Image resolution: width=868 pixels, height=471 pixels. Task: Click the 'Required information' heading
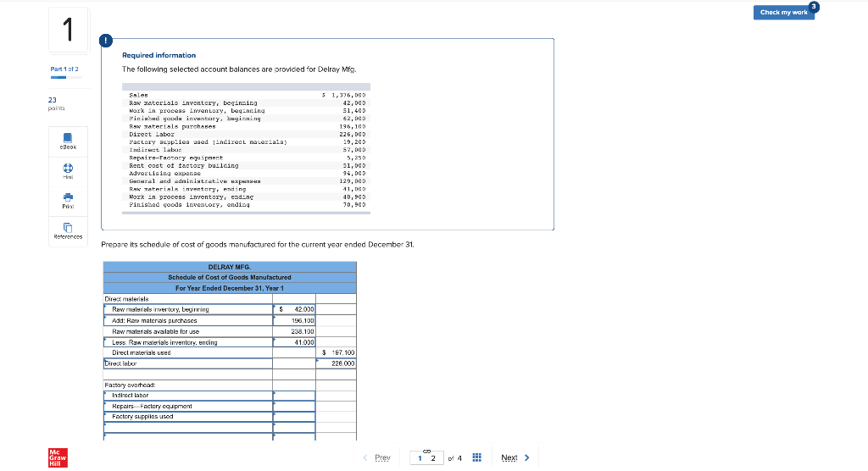[159, 55]
